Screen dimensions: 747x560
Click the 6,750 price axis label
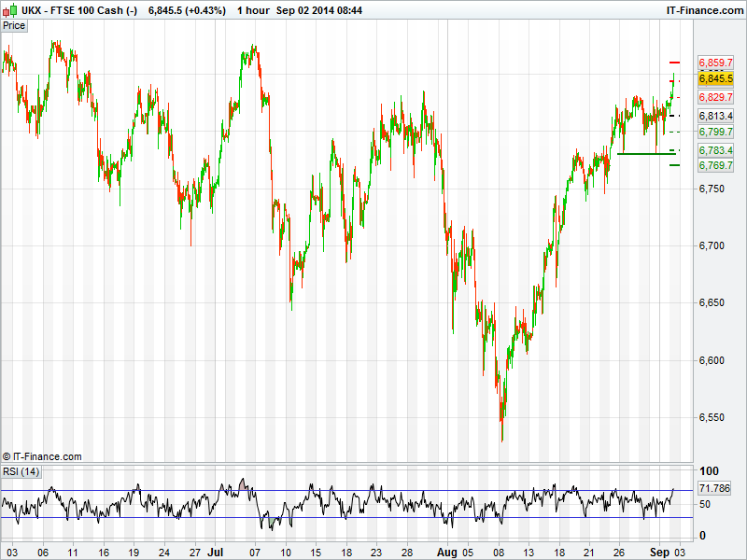pos(712,189)
